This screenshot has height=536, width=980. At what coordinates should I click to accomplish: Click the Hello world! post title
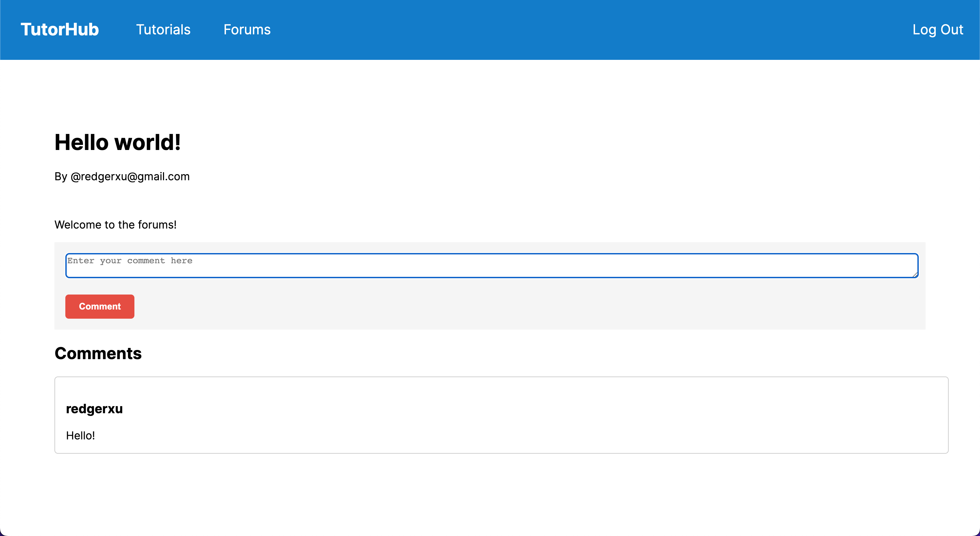coord(117,143)
